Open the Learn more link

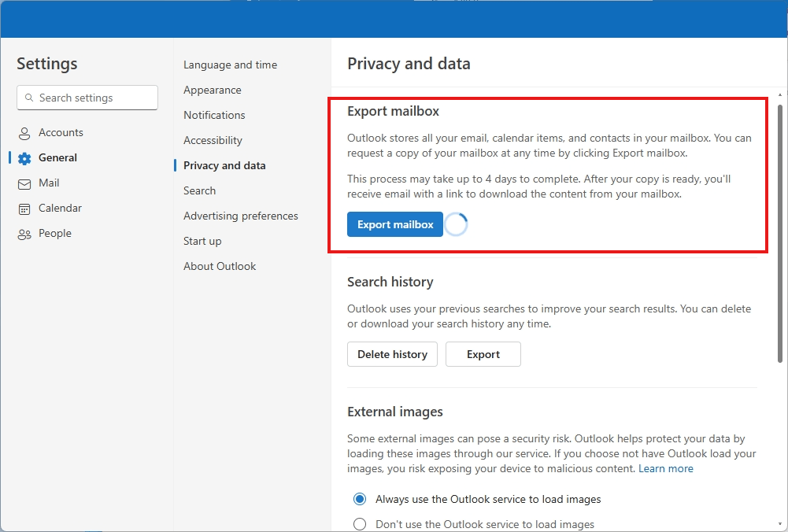(x=665, y=468)
